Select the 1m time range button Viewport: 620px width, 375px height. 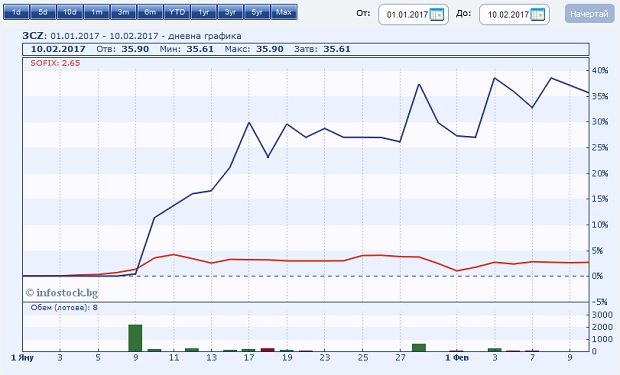point(96,12)
